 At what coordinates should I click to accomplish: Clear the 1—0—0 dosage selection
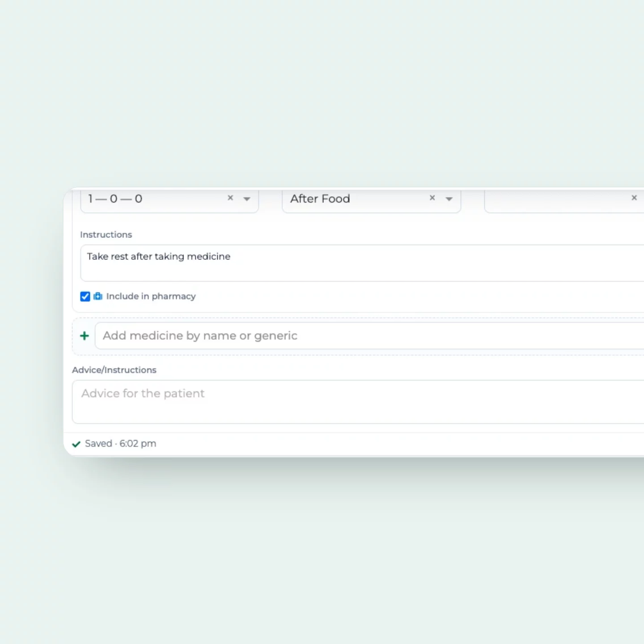click(230, 198)
